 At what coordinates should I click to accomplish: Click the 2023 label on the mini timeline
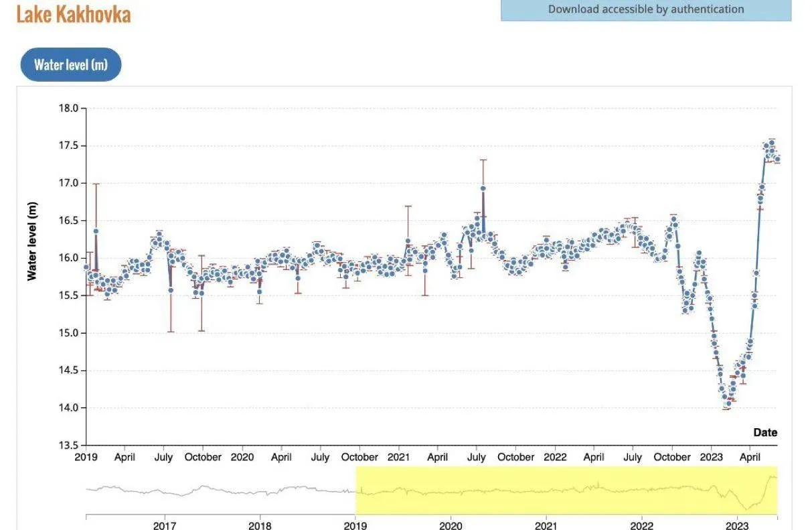pyautogui.click(x=738, y=527)
